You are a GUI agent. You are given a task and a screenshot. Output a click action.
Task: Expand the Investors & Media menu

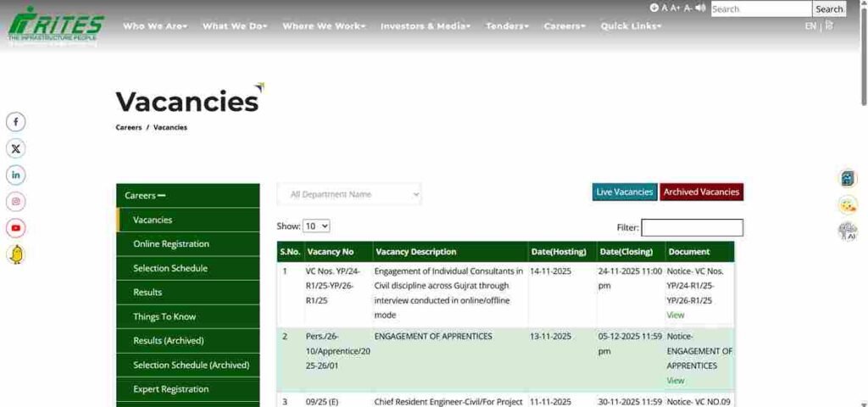(x=426, y=26)
